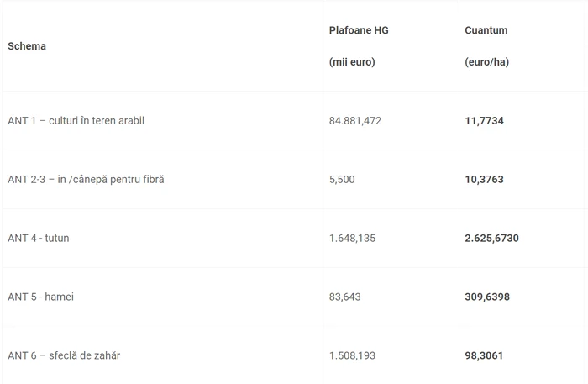Select the 309,6398 cuantum value
588x384 pixels.
click(487, 297)
